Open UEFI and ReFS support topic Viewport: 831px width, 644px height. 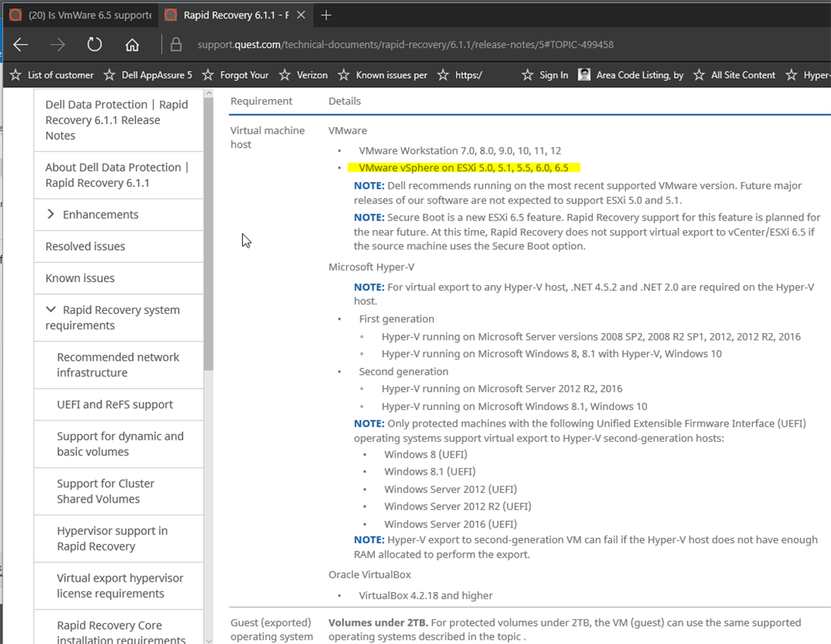[115, 404]
